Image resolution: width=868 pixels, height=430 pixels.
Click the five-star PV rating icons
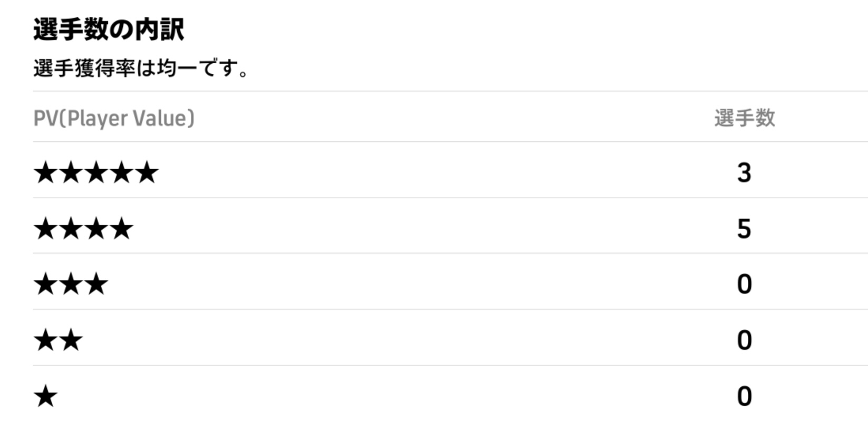(x=96, y=173)
